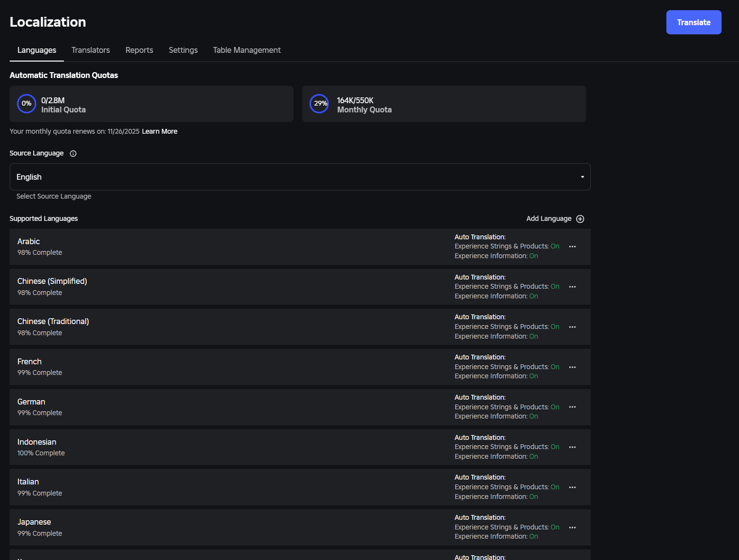Go to the Reports tab
The height and width of the screenshot is (560, 739).
[x=139, y=50]
